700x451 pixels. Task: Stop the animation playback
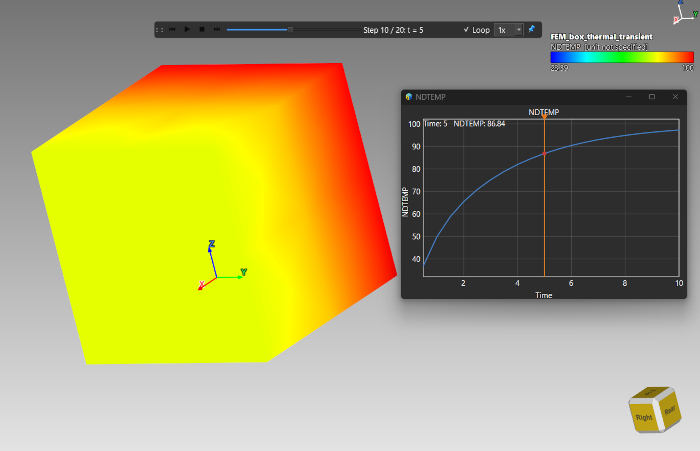tap(202, 29)
